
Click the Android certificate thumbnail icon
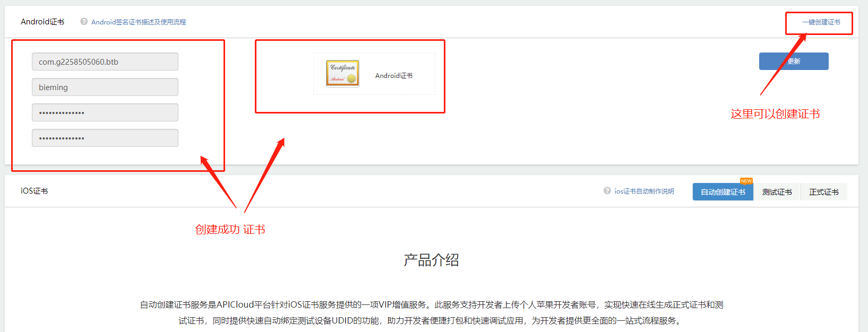coord(342,73)
